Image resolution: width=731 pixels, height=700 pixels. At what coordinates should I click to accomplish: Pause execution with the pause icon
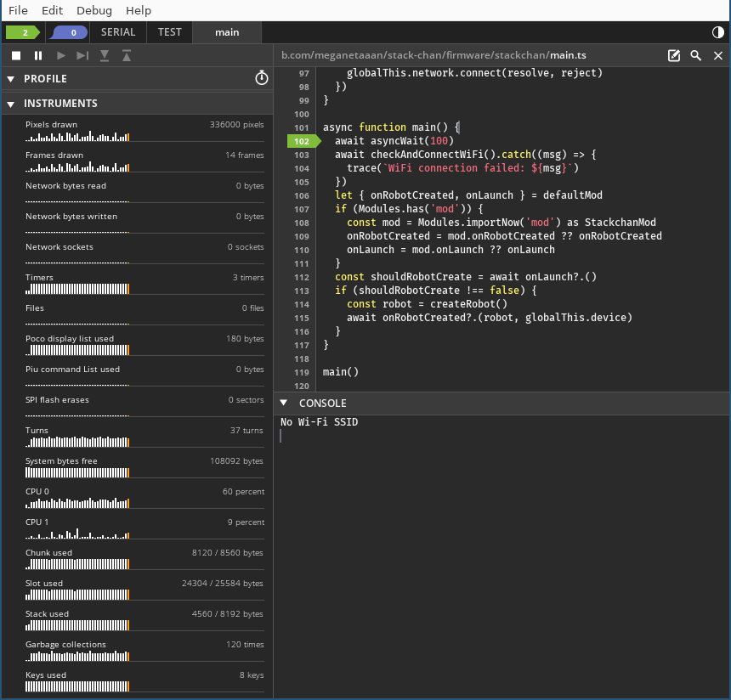tap(38, 56)
